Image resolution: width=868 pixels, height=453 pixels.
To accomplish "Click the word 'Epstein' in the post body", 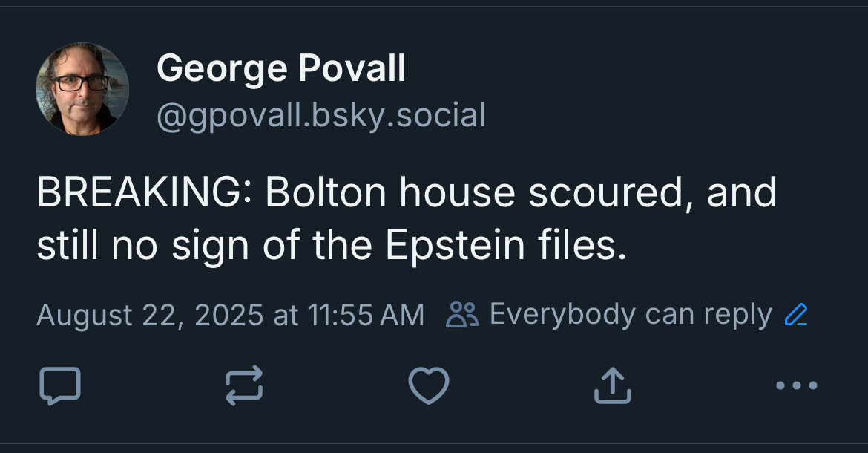I will 455,245.
